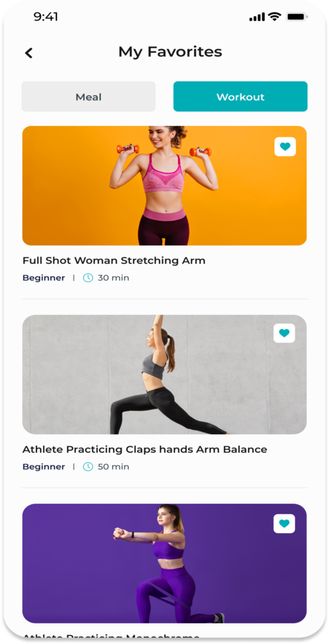
Task: Click the Full Shot Woman Stretching Arm title
Action: pos(114,260)
